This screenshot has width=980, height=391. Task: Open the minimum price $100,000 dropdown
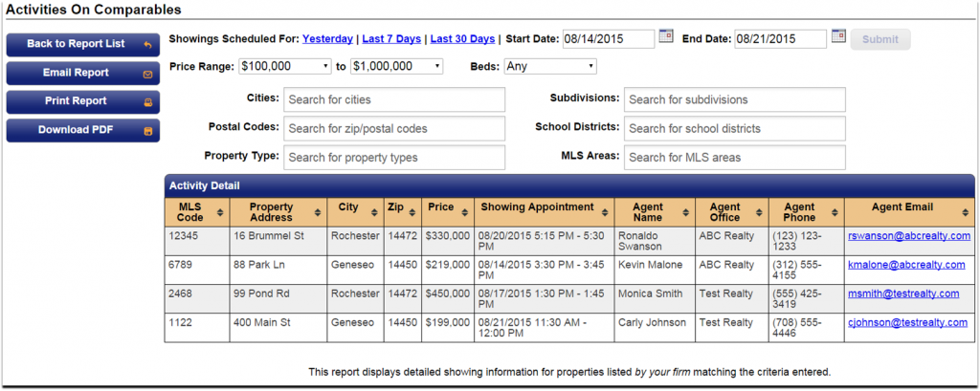pos(285,66)
